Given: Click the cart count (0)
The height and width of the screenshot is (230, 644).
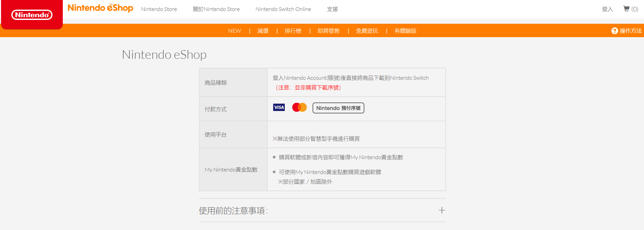Looking at the screenshot, I should click(x=635, y=9).
